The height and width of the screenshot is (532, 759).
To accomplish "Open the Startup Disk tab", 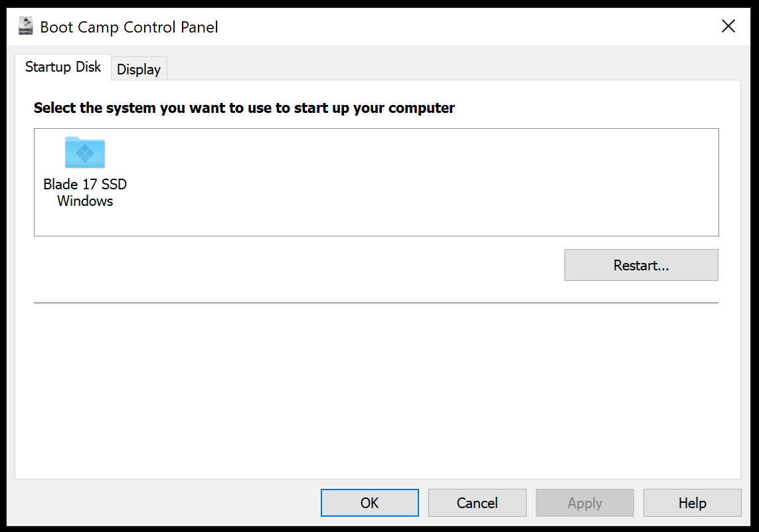I will (63, 67).
